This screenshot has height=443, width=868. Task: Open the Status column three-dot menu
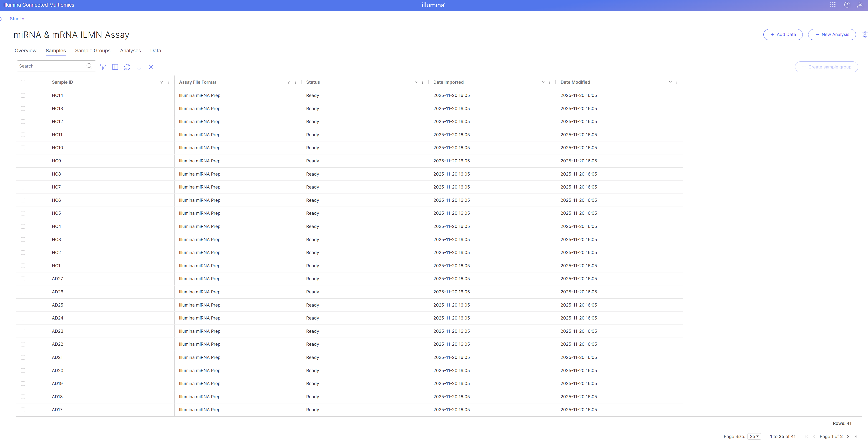point(422,82)
